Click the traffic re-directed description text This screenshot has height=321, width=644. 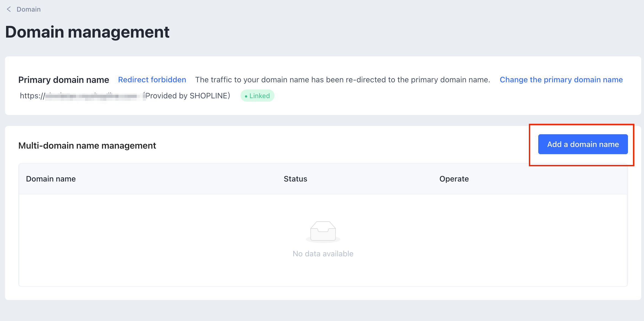click(x=342, y=80)
